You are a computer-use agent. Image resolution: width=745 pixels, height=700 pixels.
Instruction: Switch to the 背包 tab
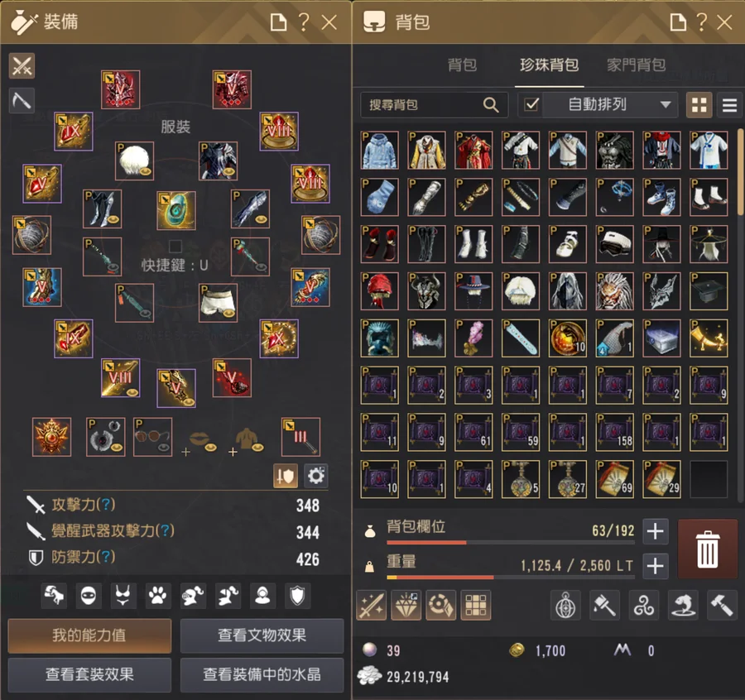(x=462, y=65)
